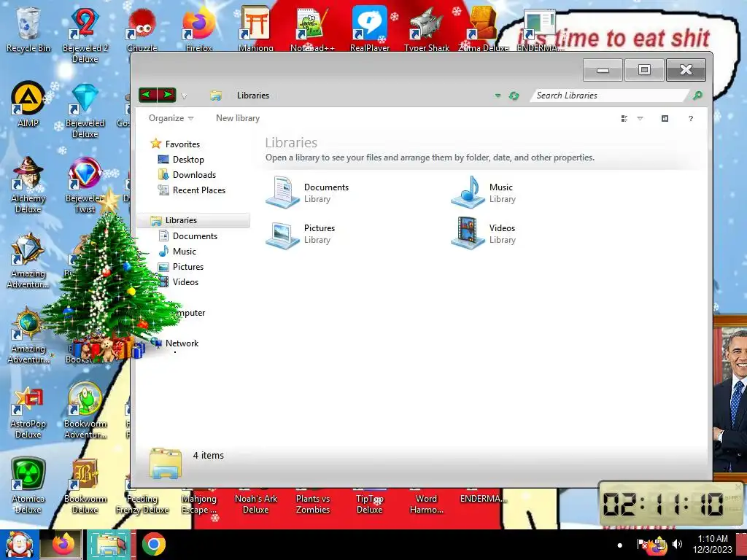747x560 pixels.
Task: Click the green Back arrow in Explorer
Action: tap(147, 95)
